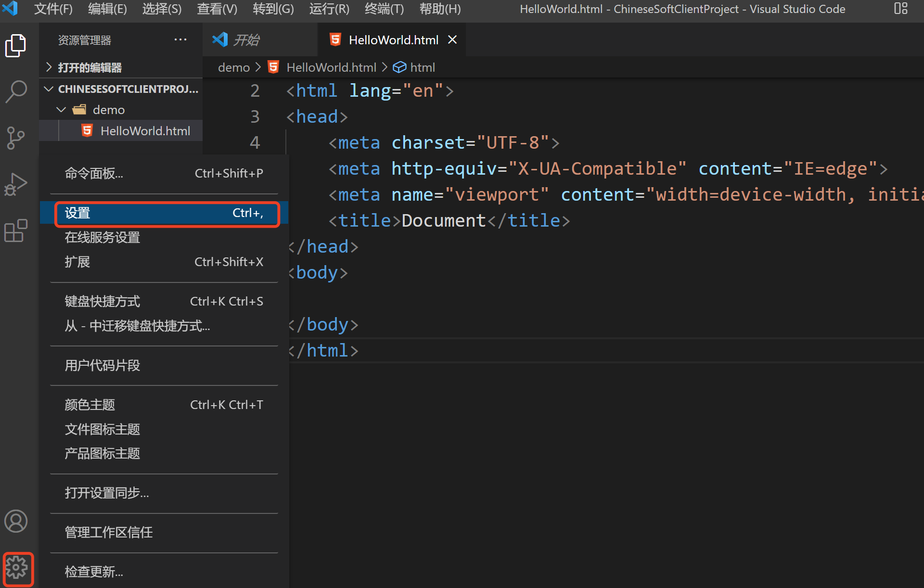Choose 管理工作区信任 menu entry

164,532
